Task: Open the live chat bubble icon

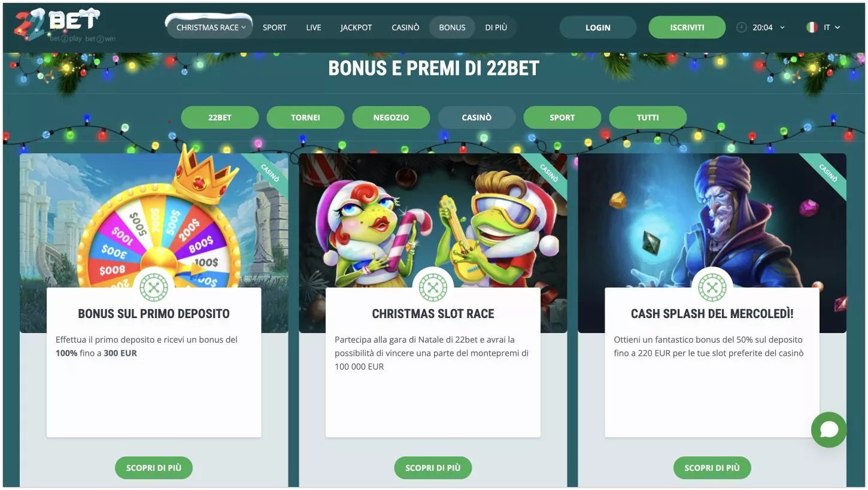Action: click(828, 429)
